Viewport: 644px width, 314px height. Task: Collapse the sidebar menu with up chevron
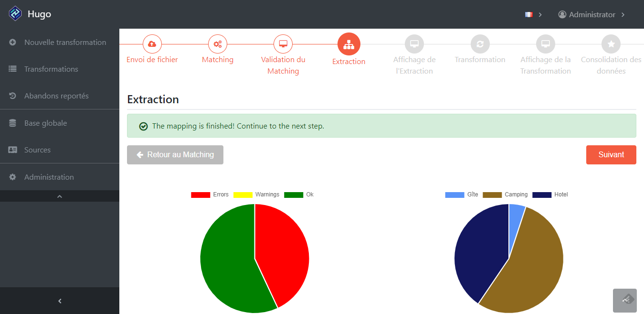pyautogui.click(x=60, y=196)
